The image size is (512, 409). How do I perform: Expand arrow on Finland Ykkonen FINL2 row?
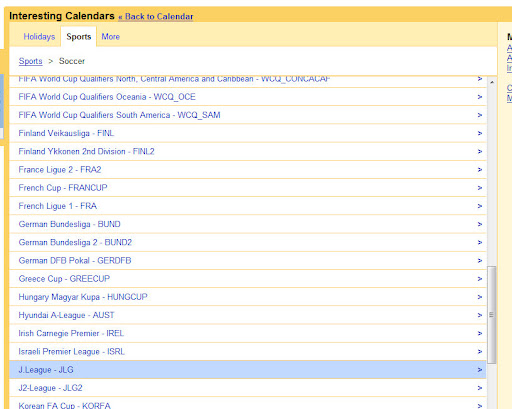tap(480, 151)
